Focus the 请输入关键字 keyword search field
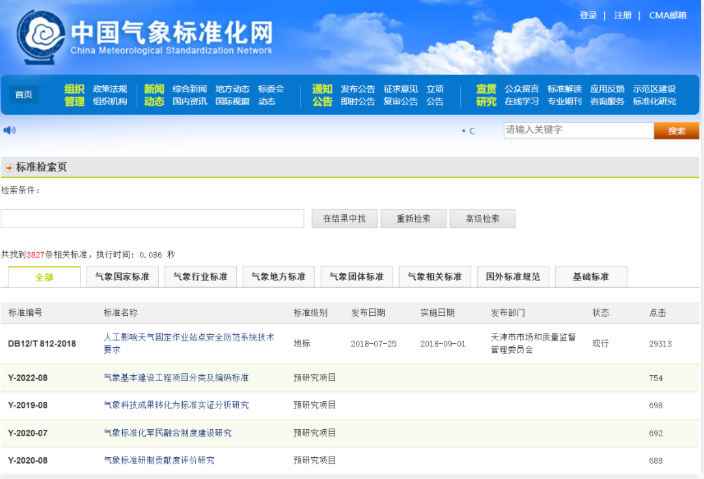Viewport: 704px width, 479px height. pyautogui.click(x=578, y=130)
